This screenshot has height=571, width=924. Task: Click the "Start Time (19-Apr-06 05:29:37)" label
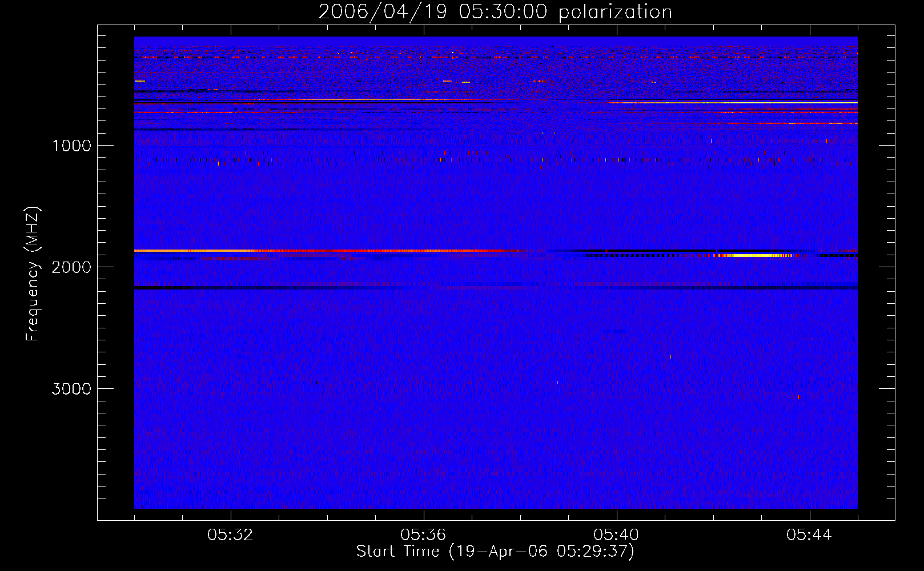coord(495,552)
